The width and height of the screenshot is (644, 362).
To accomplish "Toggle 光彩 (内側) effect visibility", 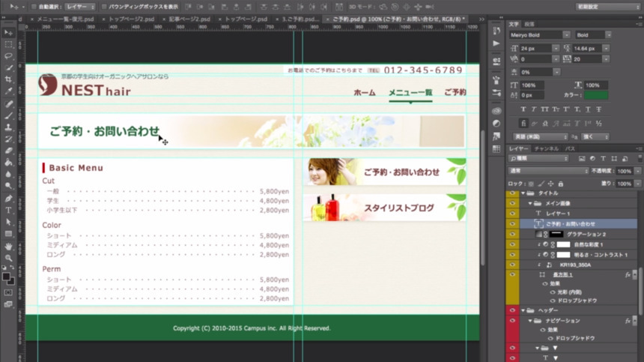I will [552, 292].
